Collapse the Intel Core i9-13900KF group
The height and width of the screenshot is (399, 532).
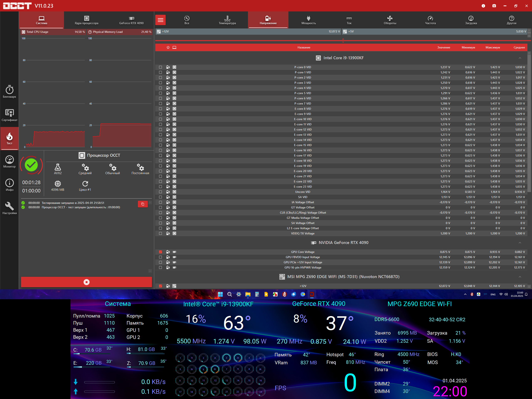[x=520, y=58]
